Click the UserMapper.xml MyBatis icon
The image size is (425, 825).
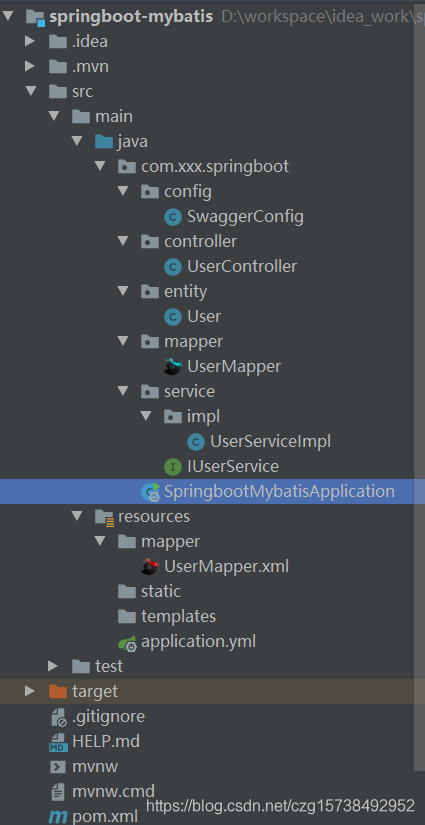click(x=150, y=566)
